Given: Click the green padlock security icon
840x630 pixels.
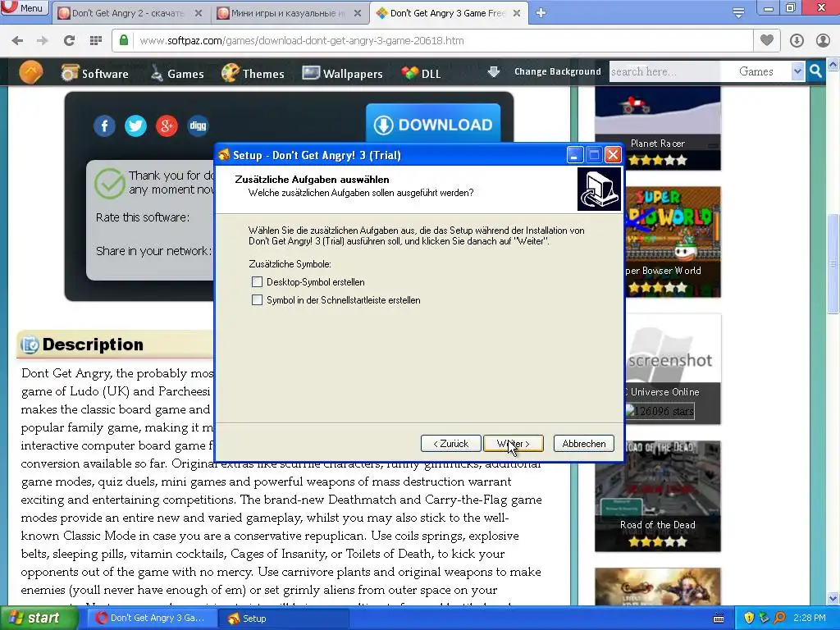Looking at the screenshot, I should [124, 40].
